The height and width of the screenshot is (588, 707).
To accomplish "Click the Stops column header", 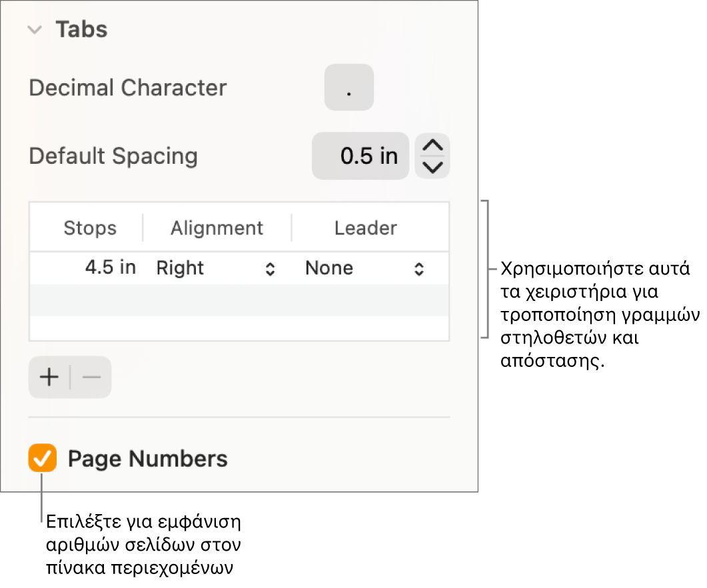I will 90,228.
